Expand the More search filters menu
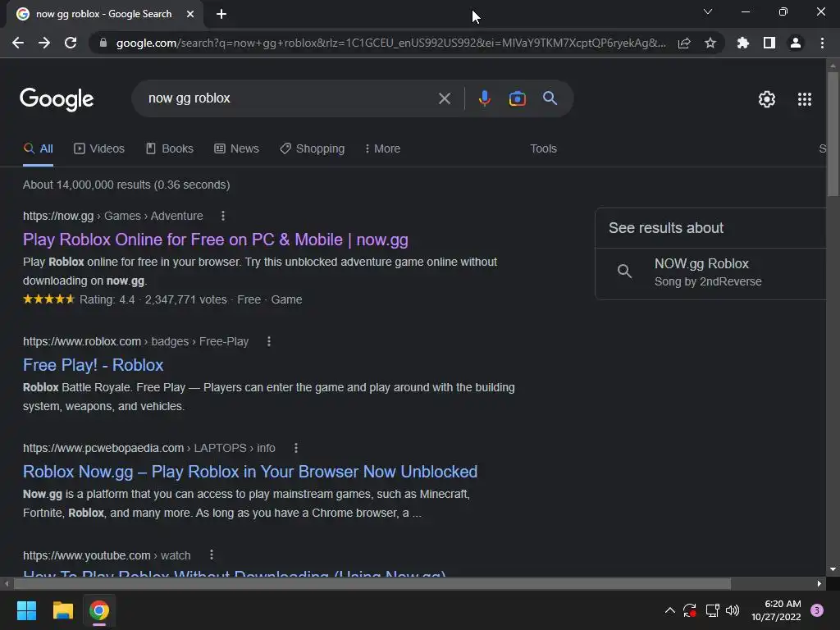The width and height of the screenshot is (840, 630). click(382, 149)
